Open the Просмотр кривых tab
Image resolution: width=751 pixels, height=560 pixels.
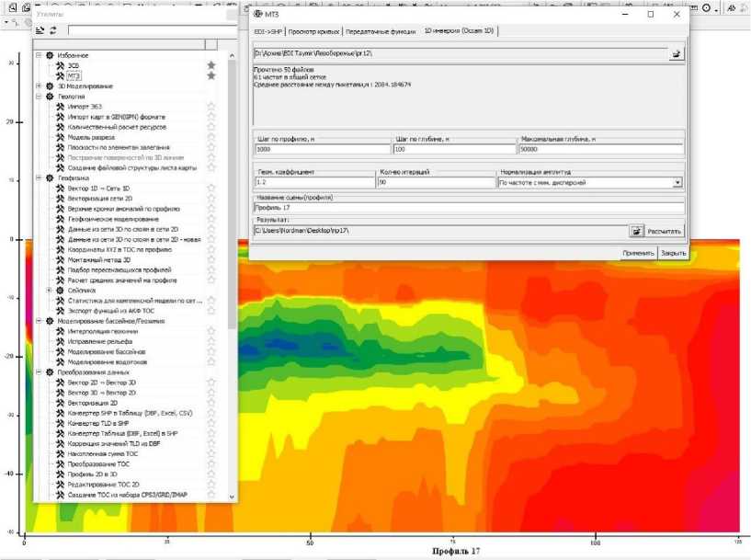(314, 31)
